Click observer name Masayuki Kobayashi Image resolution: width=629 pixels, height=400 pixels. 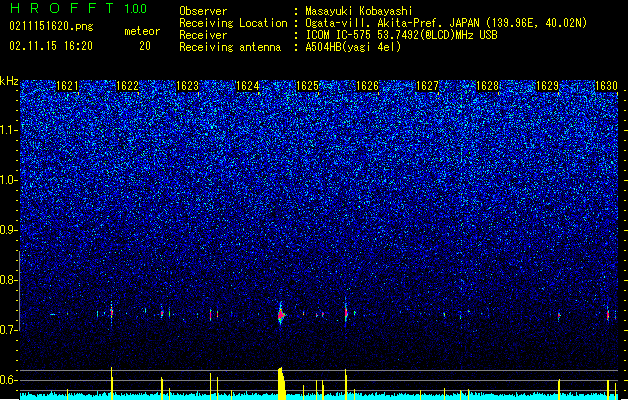pyautogui.click(x=359, y=11)
